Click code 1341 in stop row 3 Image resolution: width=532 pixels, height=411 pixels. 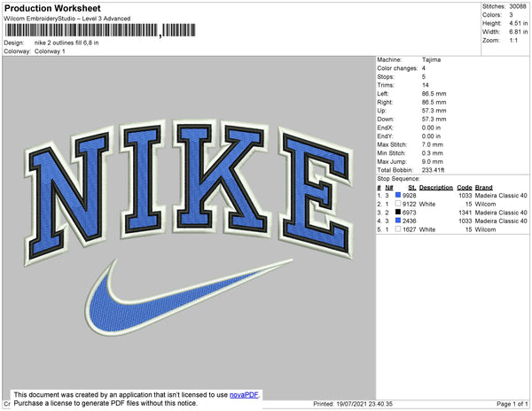(x=465, y=213)
